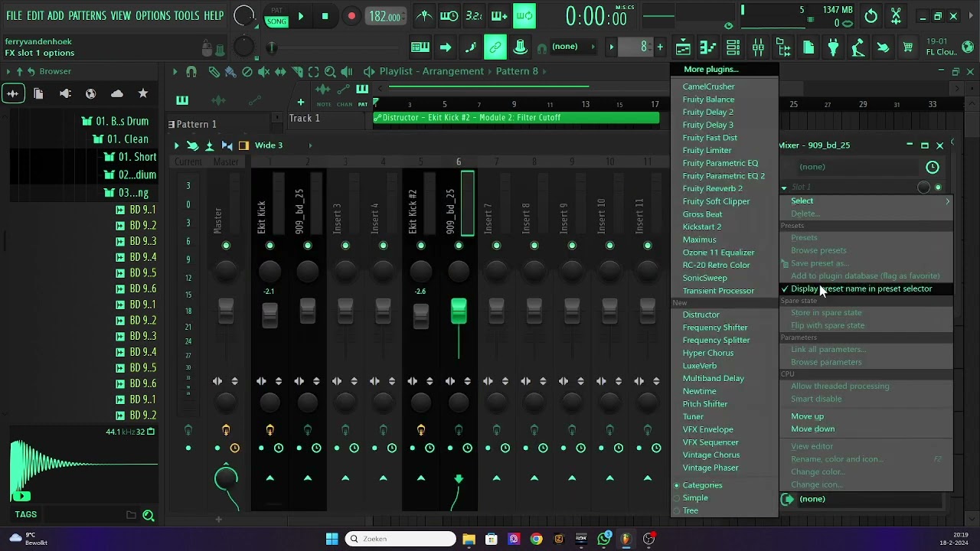Click the Record button in transport
This screenshot has height=551, width=980.
[x=351, y=16]
